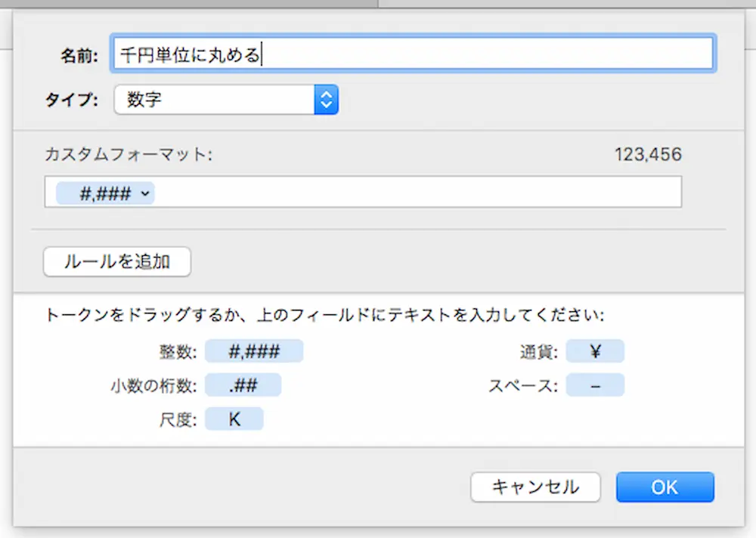756x538 pixels.
Task: Click the 123,456 format preview
Action: pos(648,155)
